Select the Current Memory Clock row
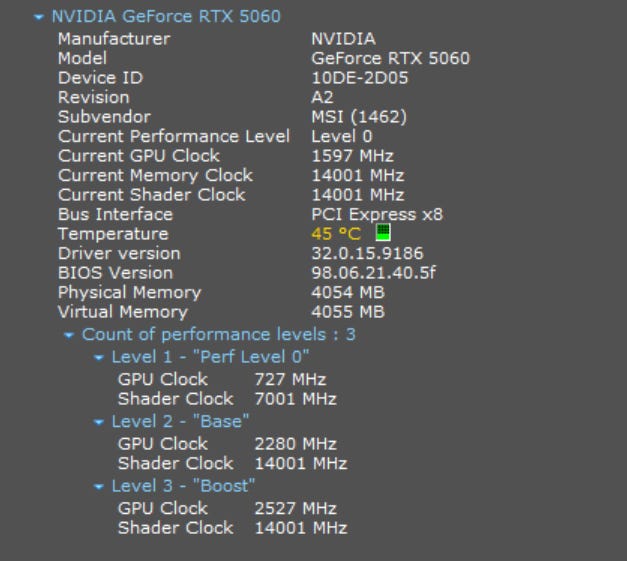Screen dimensions: 627x561 click(155, 175)
